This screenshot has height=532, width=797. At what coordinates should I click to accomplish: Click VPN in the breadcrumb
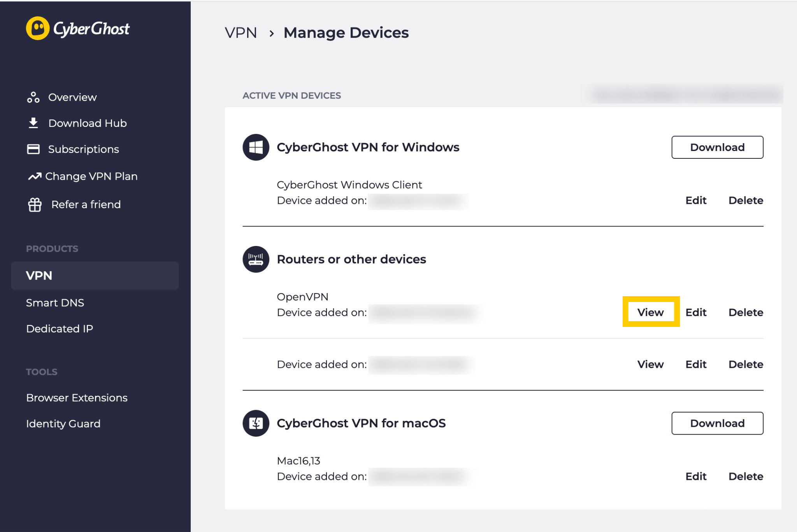(241, 33)
